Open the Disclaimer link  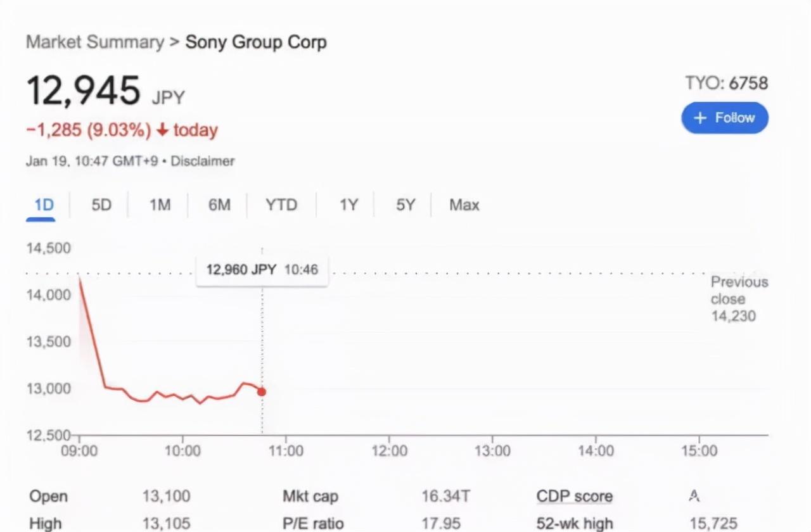(203, 161)
